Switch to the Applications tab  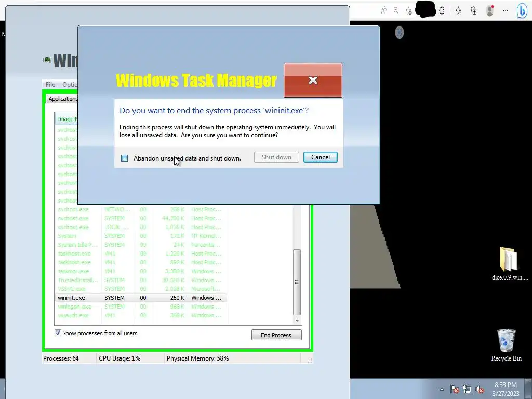click(x=63, y=99)
